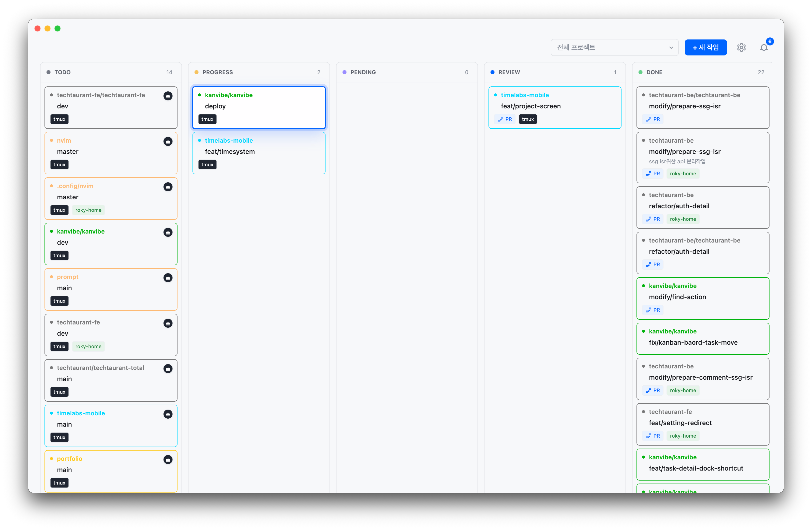Open PR badge on feat/setting-redirect card
The image size is (812, 530).
tap(653, 436)
